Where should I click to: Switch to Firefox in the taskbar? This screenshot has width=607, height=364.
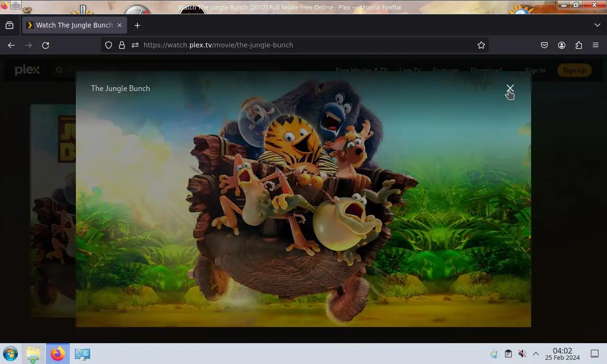pos(58,354)
